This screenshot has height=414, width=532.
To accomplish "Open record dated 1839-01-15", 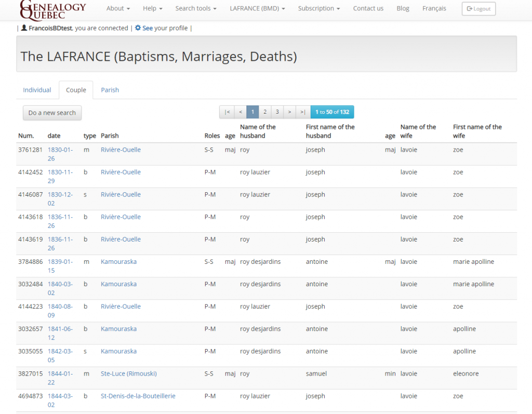I will point(60,266).
